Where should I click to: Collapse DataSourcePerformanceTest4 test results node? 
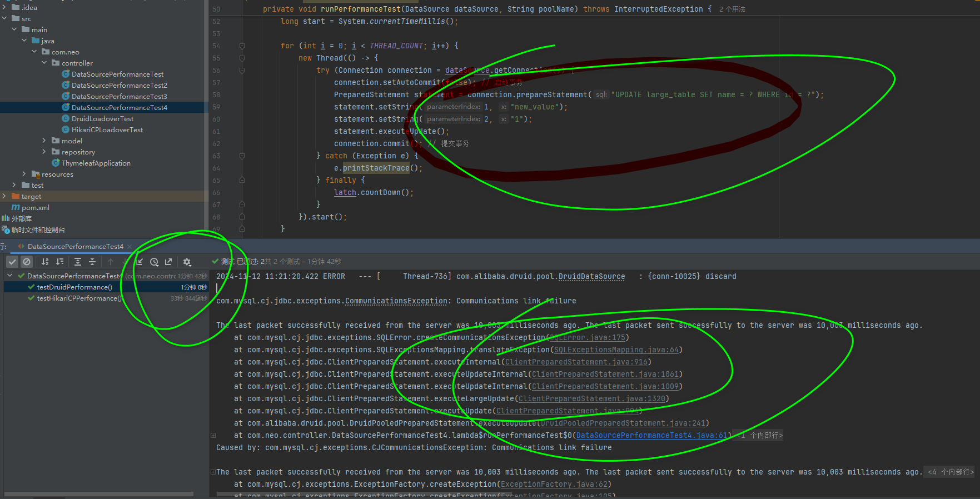click(10, 276)
